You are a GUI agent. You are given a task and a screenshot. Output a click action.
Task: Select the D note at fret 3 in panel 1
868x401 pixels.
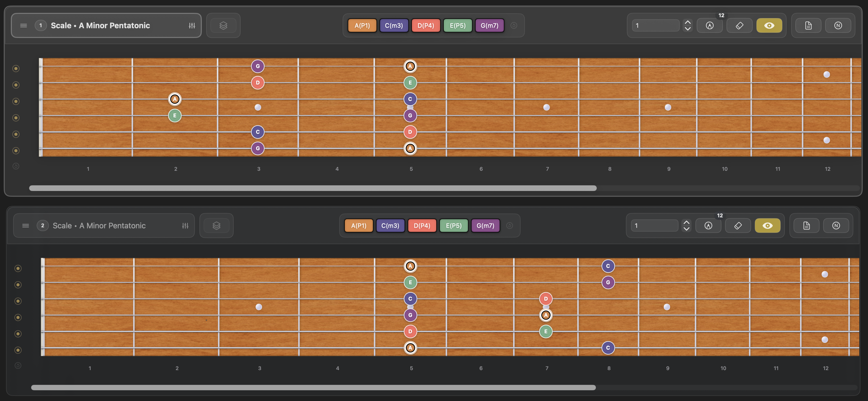[258, 83]
